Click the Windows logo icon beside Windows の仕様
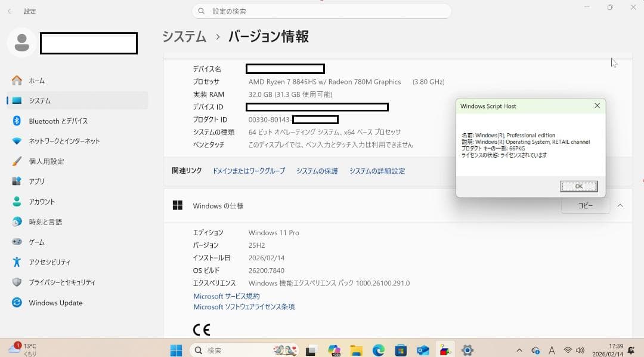The width and height of the screenshot is (644, 357). pos(178,205)
